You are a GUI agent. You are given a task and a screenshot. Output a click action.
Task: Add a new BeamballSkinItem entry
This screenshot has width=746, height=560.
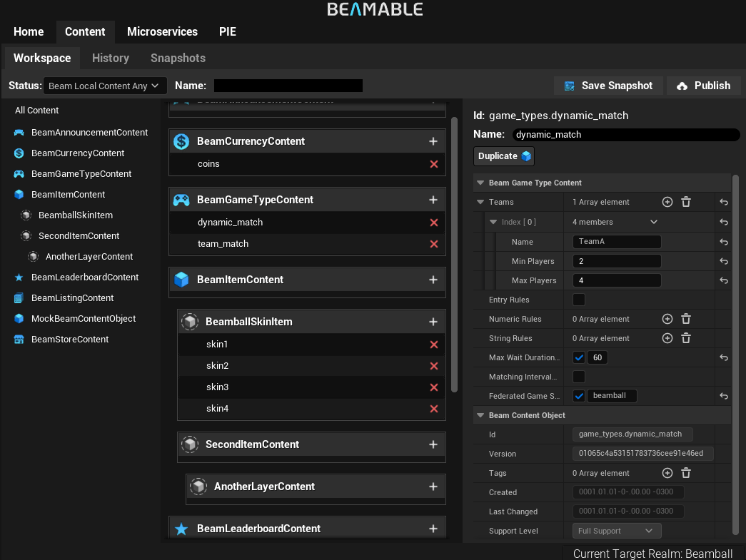pyautogui.click(x=433, y=322)
